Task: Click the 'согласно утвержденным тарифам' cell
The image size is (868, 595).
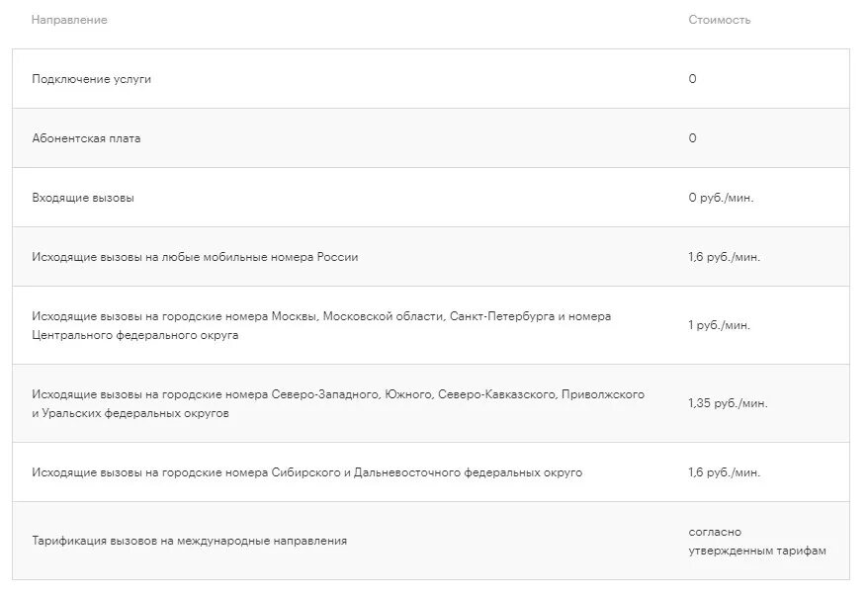Action: point(756,541)
